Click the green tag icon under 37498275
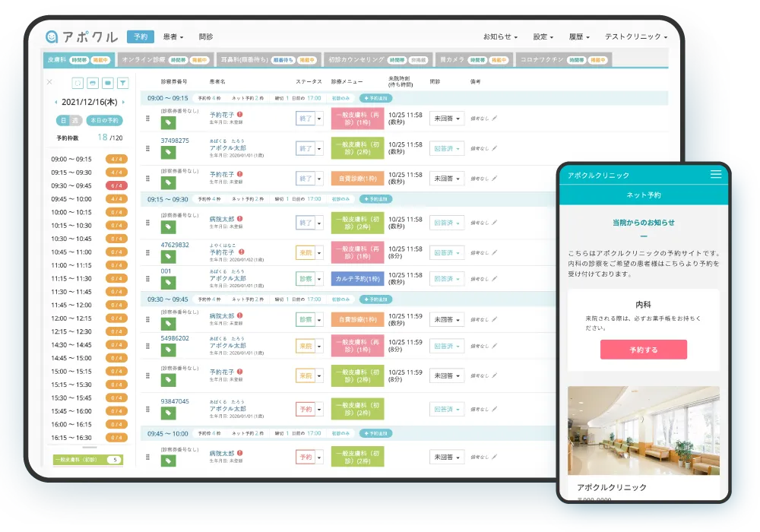760x532 pixels. [x=168, y=152]
